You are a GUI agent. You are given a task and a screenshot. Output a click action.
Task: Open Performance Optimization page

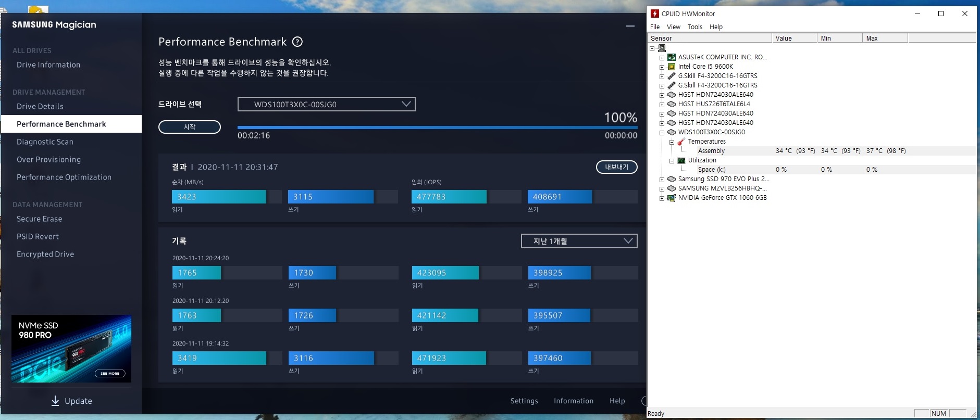click(64, 177)
